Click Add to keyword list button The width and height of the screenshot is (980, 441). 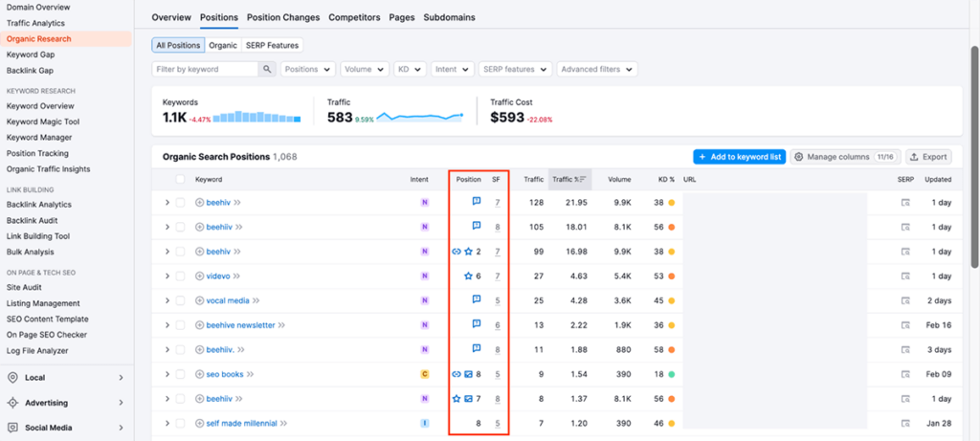point(739,157)
